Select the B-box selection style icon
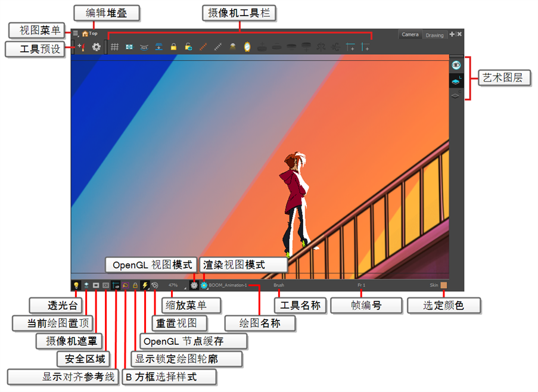The height and width of the screenshot is (392, 538). pyautogui.click(x=125, y=284)
